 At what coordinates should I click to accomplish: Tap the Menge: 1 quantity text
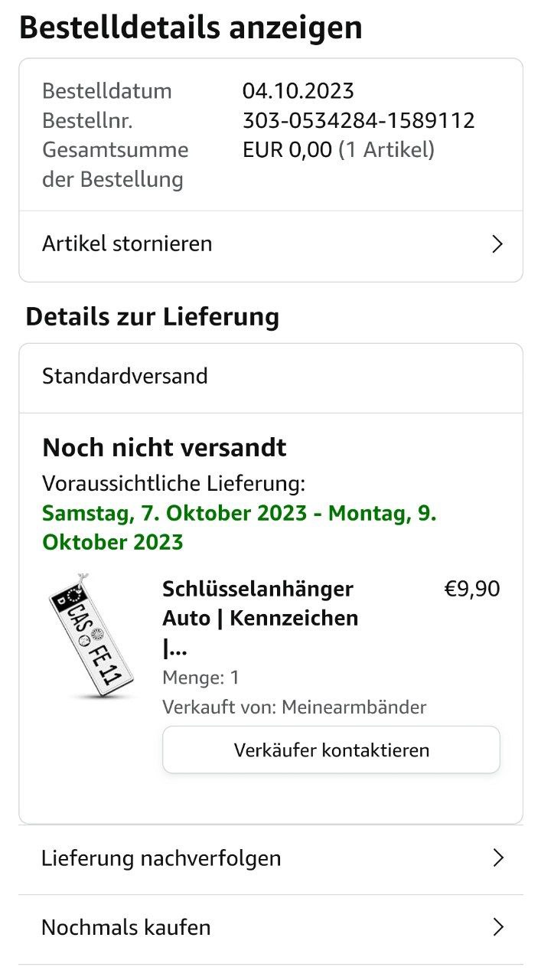pos(200,678)
